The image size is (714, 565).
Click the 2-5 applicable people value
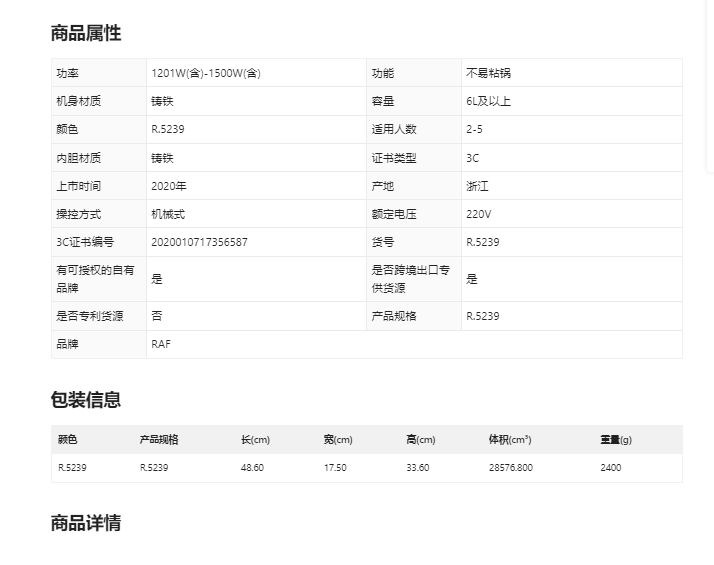click(x=474, y=129)
